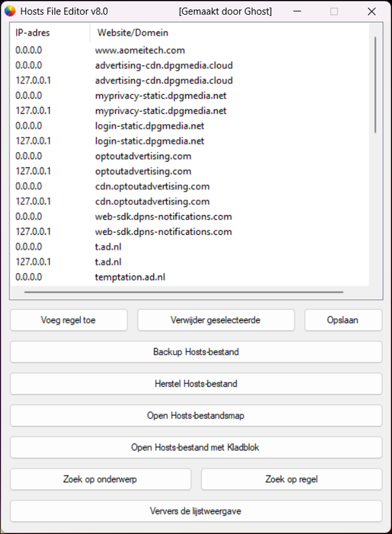The width and height of the screenshot is (392, 534).
Task: Click the Website/Domein column header
Action: (x=230, y=33)
